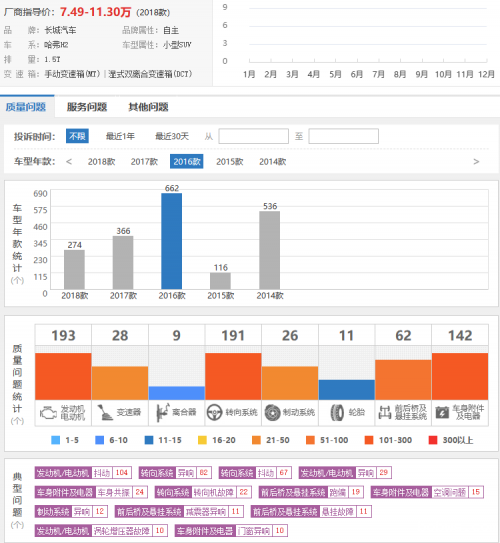The image size is (500, 543).
Task: Click the clutch (离合器) pedal icon
Action: tap(162, 412)
